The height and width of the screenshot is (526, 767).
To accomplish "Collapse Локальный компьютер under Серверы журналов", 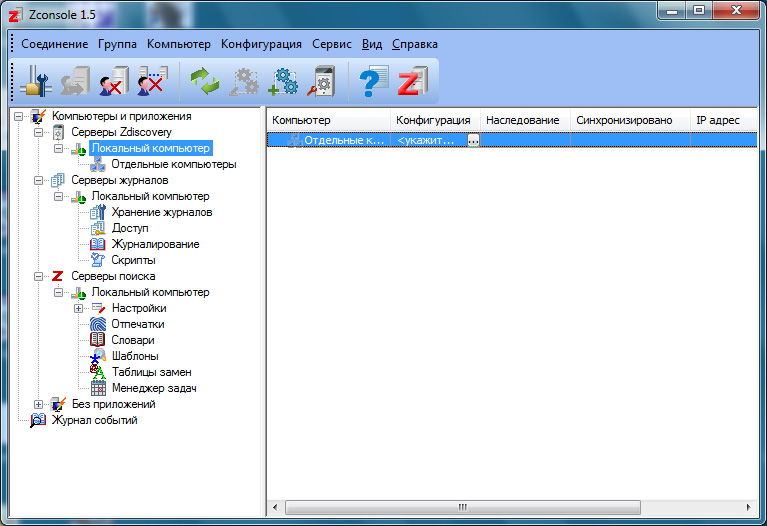I will coord(59,196).
